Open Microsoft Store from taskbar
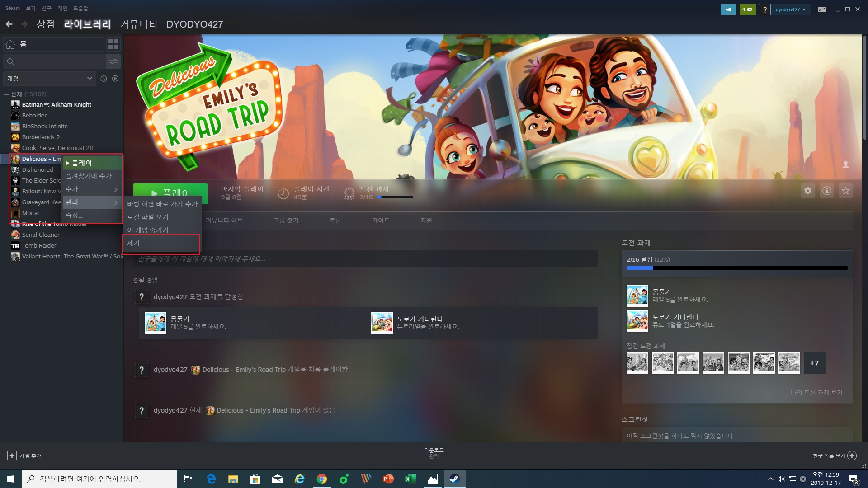The width and height of the screenshot is (868, 488). (x=255, y=479)
